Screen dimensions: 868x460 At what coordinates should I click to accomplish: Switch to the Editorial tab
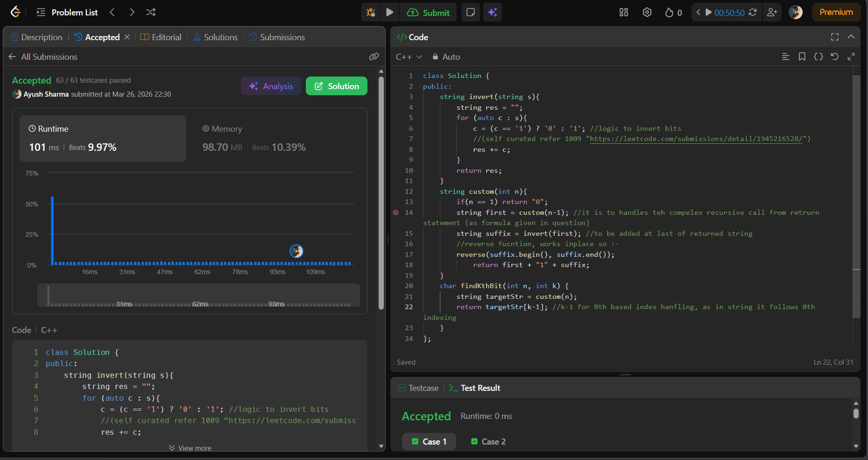(x=161, y=37)
